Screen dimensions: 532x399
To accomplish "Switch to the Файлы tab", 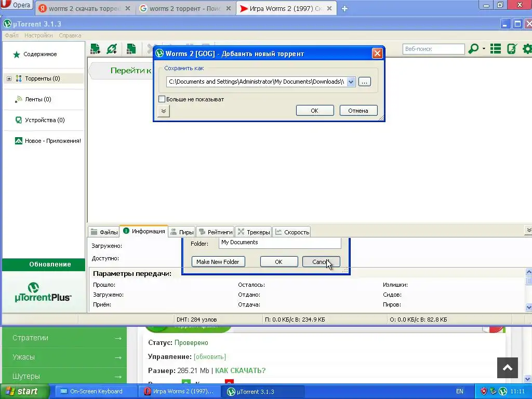I will (x=104, y=232).
